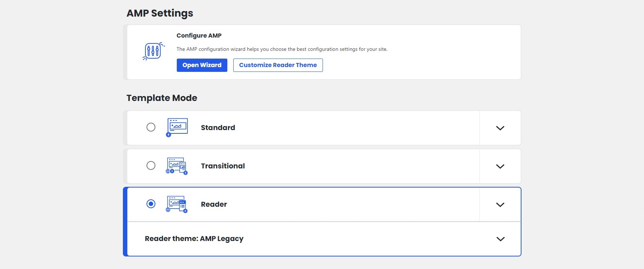Select the Reader radio button

pyautogui.click(x=151, y=204)
